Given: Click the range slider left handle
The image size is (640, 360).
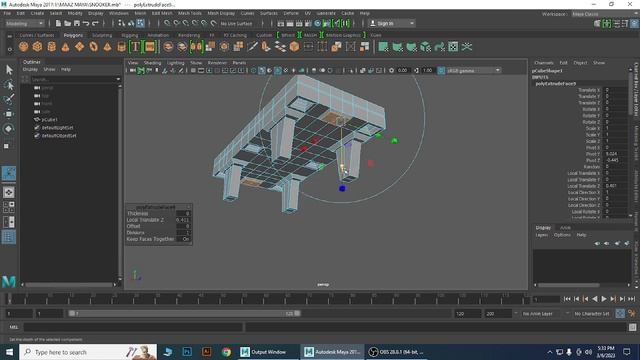Looking at the screenshot, I should [x=72, y=313].
